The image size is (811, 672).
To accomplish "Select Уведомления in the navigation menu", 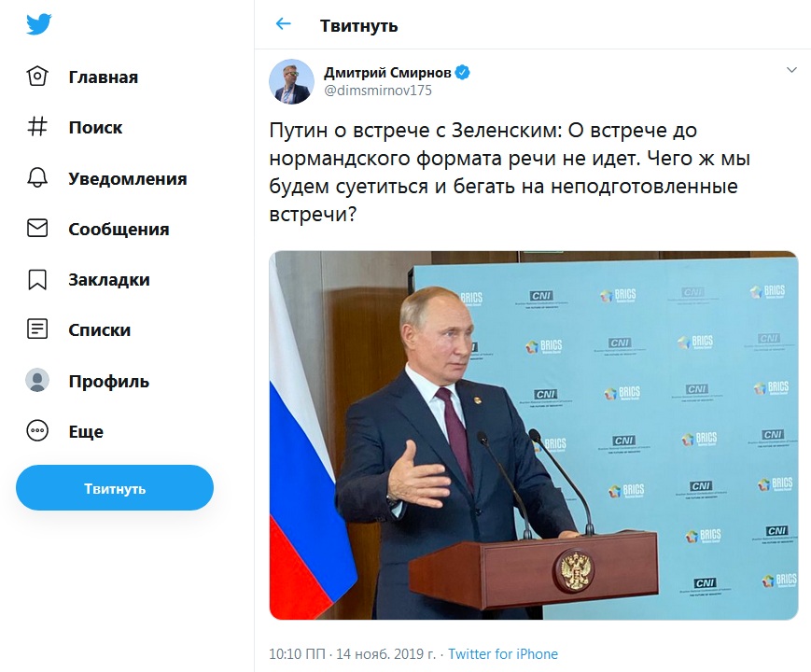I will pyautogui.click(x=127, y=178).
